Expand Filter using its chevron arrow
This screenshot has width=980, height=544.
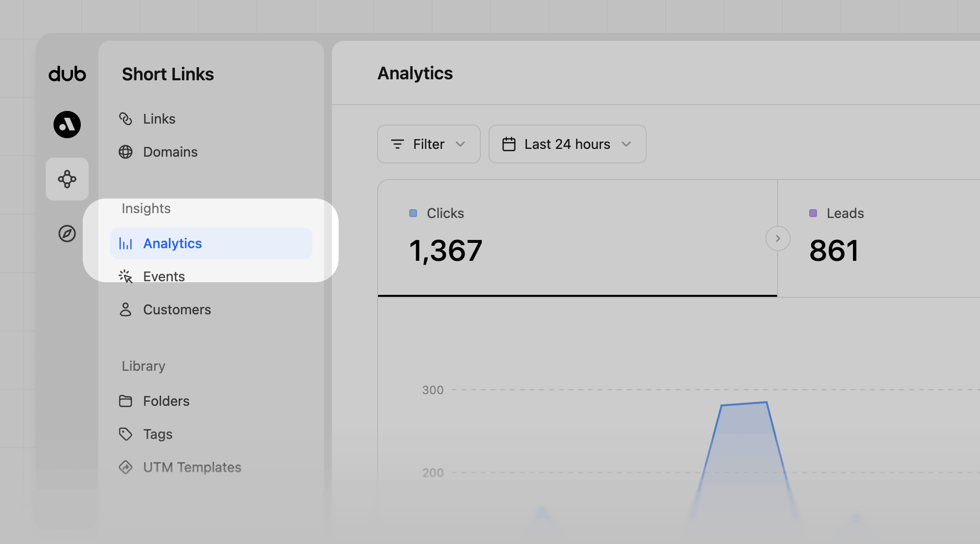click(x=460, y=144)
